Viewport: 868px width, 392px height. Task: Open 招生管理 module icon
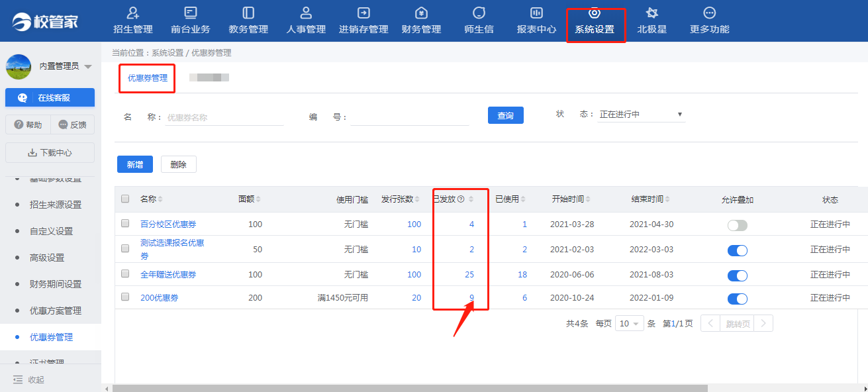coord(133,13)
